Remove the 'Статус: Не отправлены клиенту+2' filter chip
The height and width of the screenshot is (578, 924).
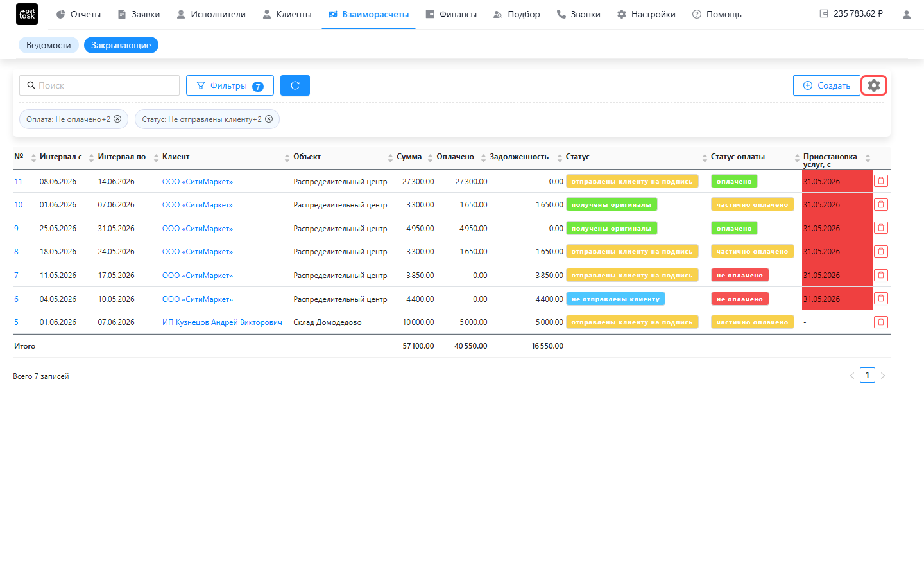point(269,119)
